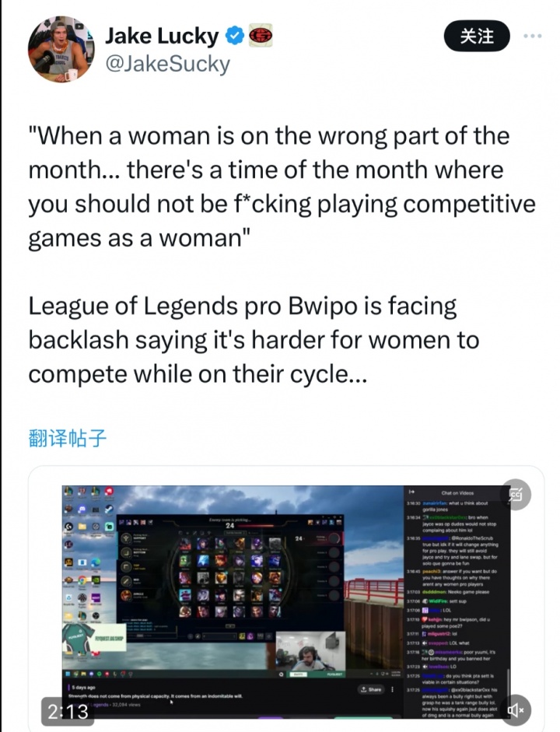Viewport: 560px width, 732px height.
Task: Collapse the Chat on Videos panel arrow
Action: [x=411, y=492]
